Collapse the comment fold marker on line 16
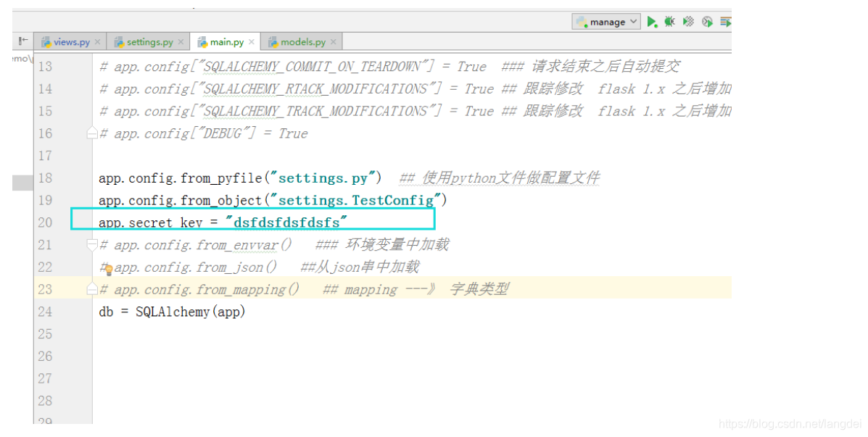Viewport: 868px width, 437px height. tap(92, 133)
